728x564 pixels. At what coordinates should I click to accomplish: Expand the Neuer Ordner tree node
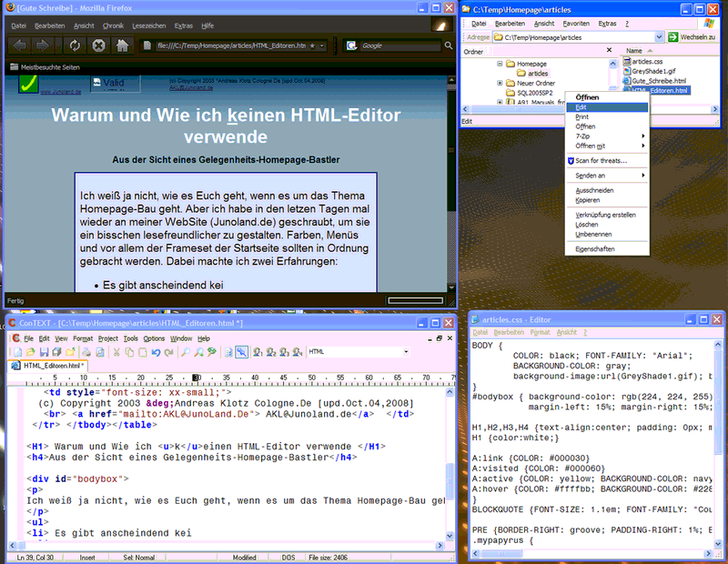499,83
